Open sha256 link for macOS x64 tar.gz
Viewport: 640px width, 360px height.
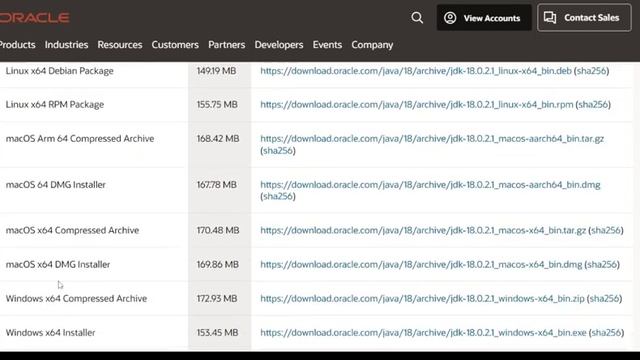[x=606, y=230]
